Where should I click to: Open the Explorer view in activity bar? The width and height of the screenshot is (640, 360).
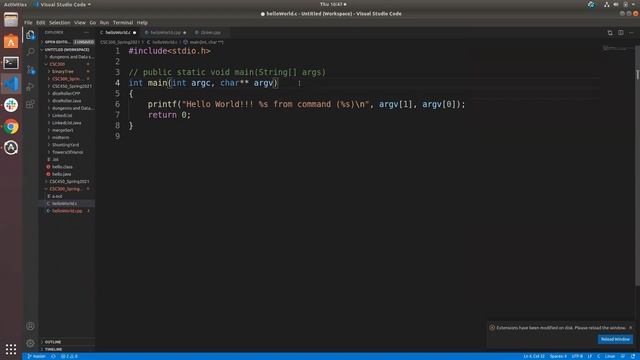pos(31,35)
